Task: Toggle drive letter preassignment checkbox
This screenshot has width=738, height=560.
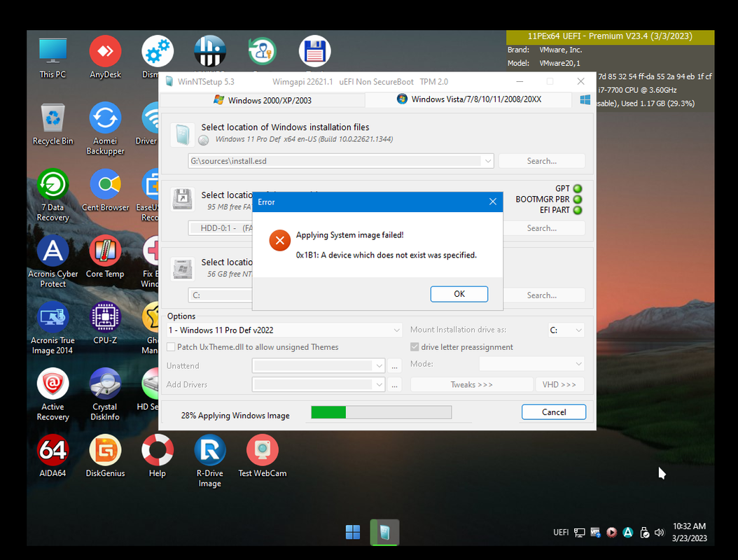Action: pos(415,346)
